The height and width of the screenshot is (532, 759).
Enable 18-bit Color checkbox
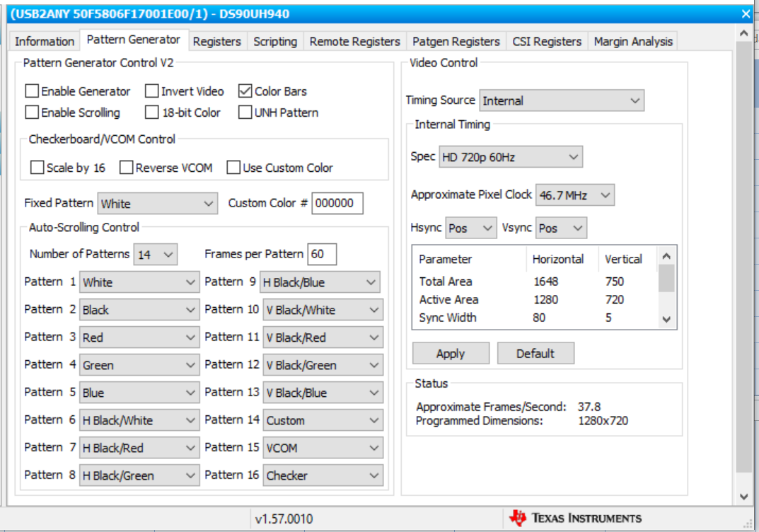(152, 112)
